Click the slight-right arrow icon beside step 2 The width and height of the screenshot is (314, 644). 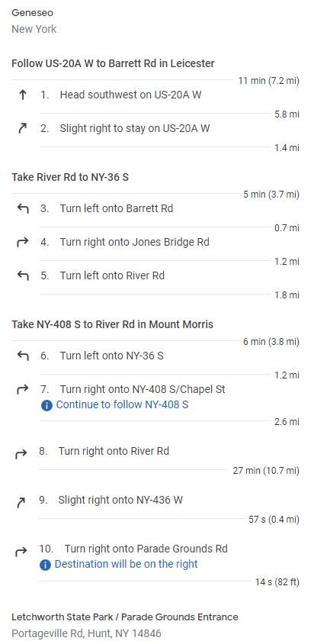click(x=23, y=129)
